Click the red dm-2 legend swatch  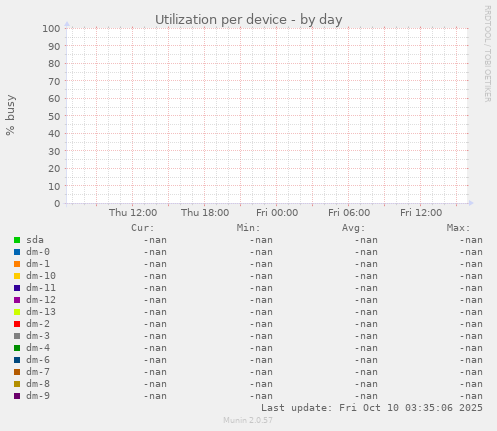click(x=17, y=324)
